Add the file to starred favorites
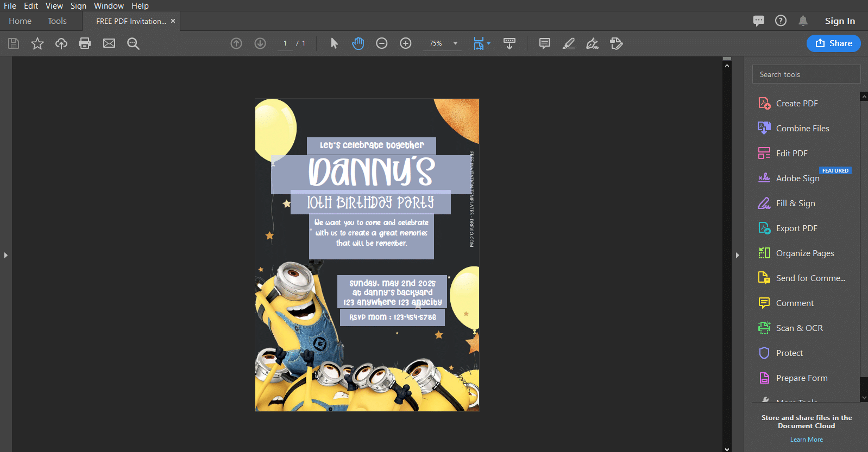This screenshot has width=868, height=452. click(37, 43)
